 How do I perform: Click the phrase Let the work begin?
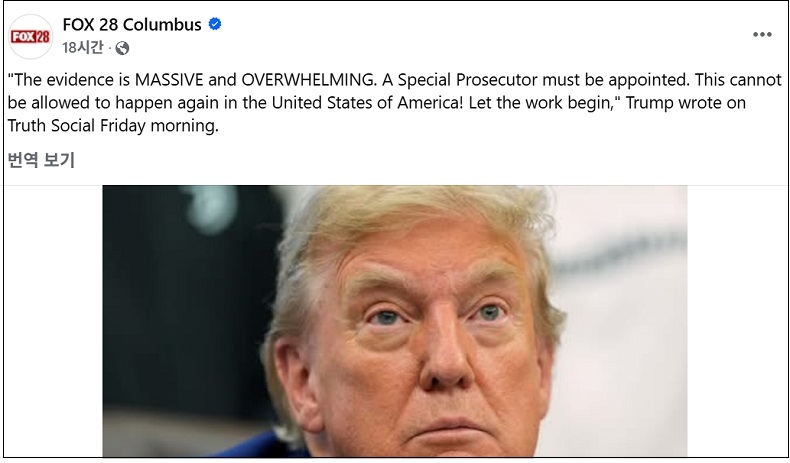pyautogui.click(x=539, y=103)
